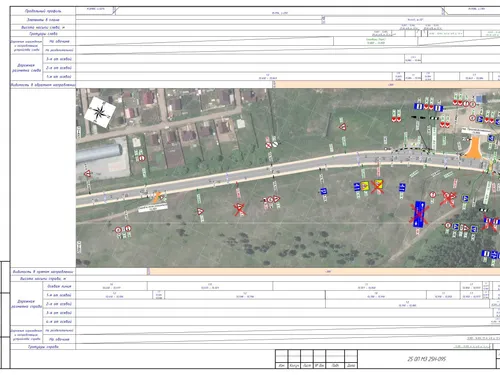Click the white street name label near road
500x375 pixels.
pyautogui.click(x=153, y=208)
